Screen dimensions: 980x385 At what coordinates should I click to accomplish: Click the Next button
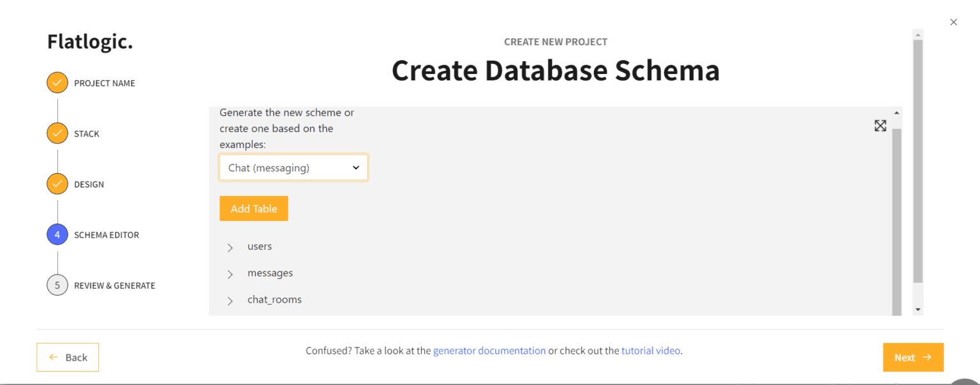912,358
